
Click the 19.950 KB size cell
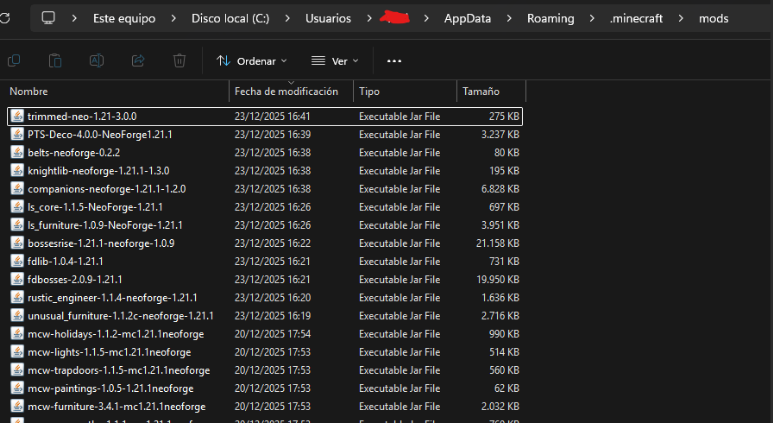pyautogui.click(x=497, y=280)
